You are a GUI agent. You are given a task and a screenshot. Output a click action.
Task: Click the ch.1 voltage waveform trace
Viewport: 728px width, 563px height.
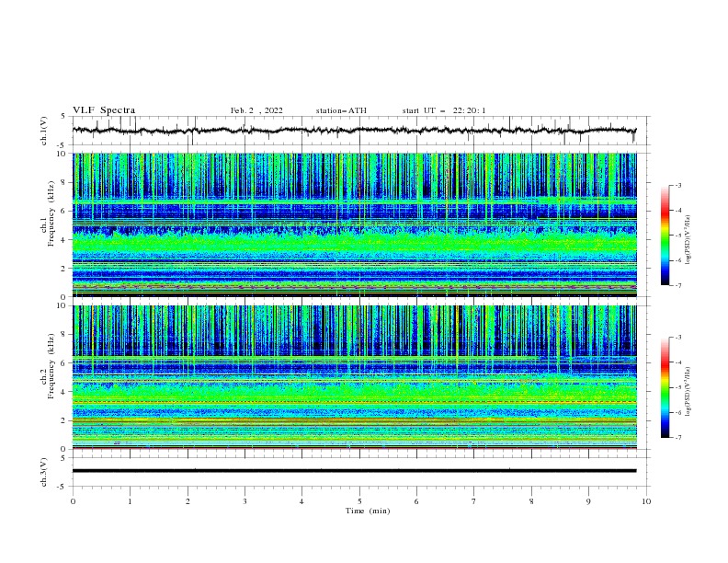pos(355,131)
